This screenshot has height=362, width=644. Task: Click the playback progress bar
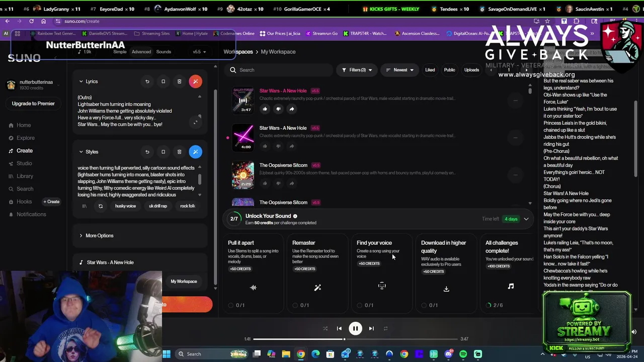pos(355,339)
